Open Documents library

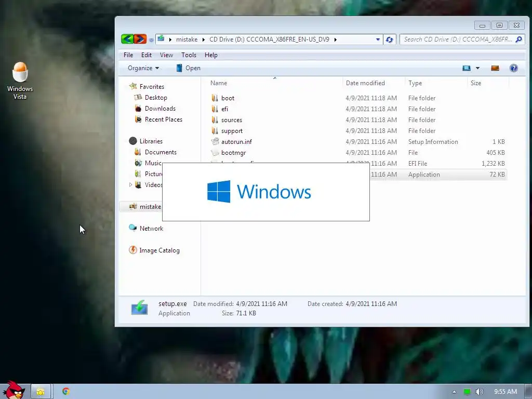click(x=161, y=152)
